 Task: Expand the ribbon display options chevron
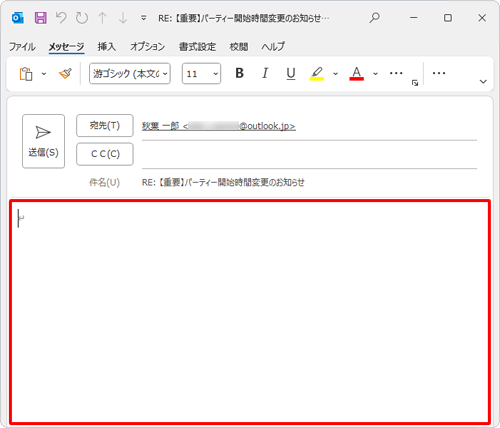(483, 82)
